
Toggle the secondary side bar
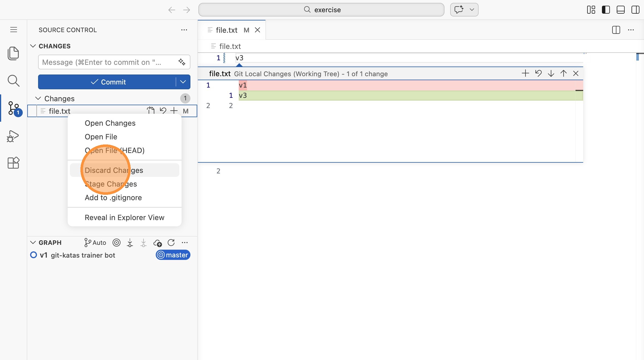point(635,10)
